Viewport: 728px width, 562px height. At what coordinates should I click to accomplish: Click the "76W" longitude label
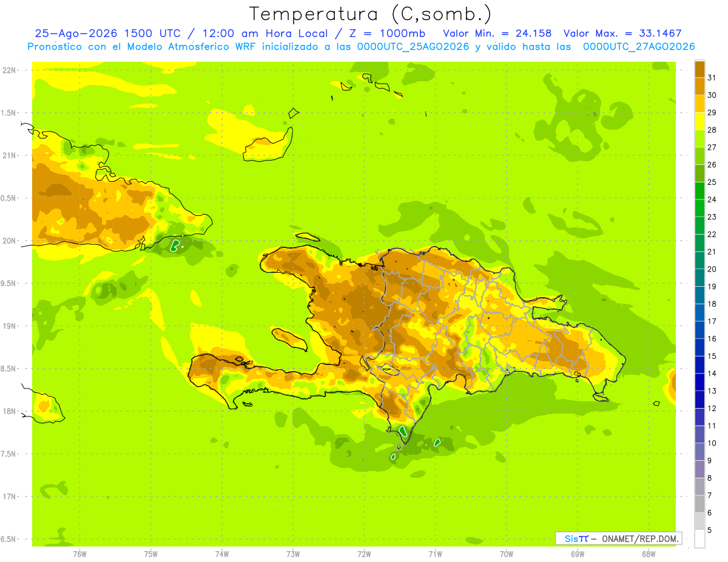pyautogui.click(x=79, y=554)
